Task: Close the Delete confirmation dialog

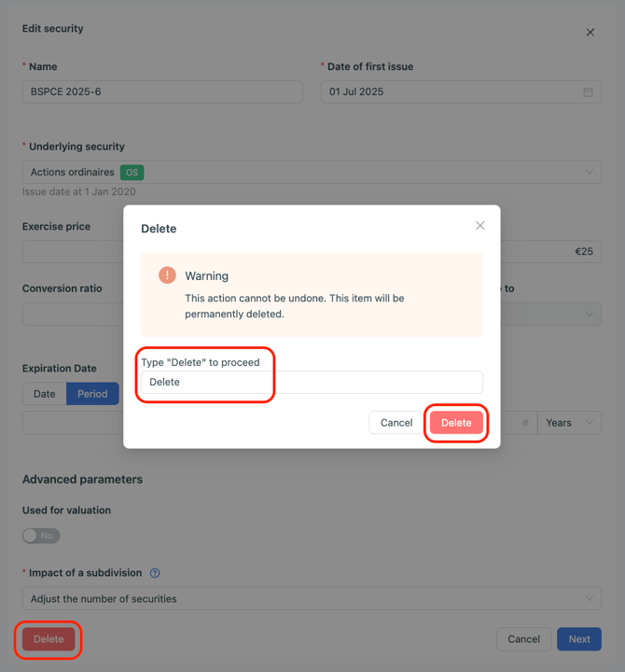Action: pyautogui.click(x=480, y=226)
